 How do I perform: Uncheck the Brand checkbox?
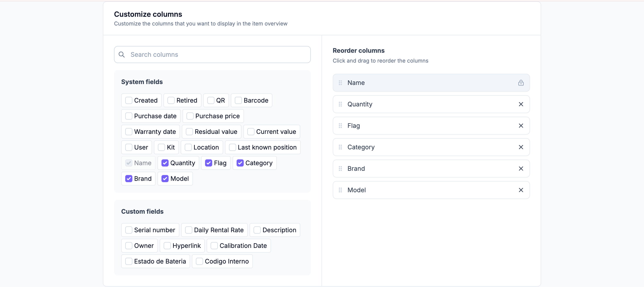pos(129,179)
